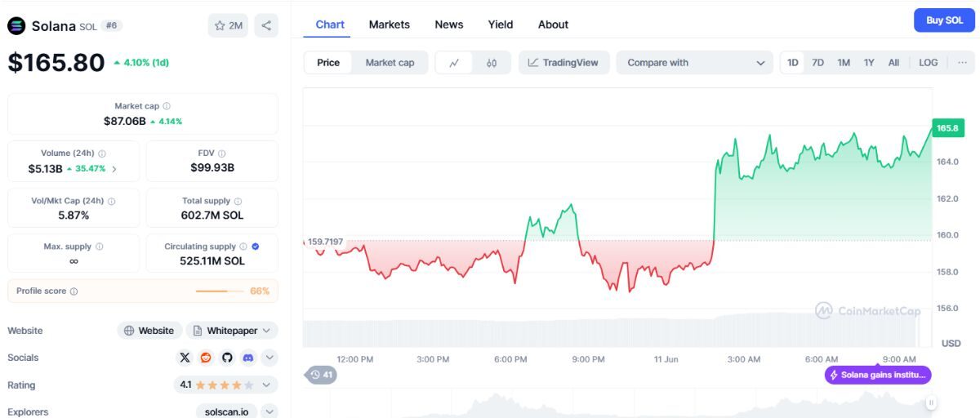This screenshot has width=980, height=418.
Task: Open the Compare with dropdown
Action: (695, 63)
